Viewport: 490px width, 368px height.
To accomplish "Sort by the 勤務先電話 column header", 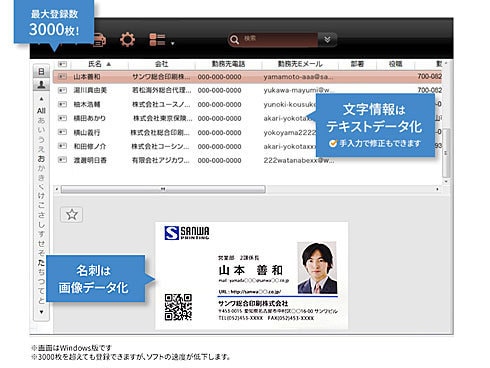I will click(x=228, y=64).
